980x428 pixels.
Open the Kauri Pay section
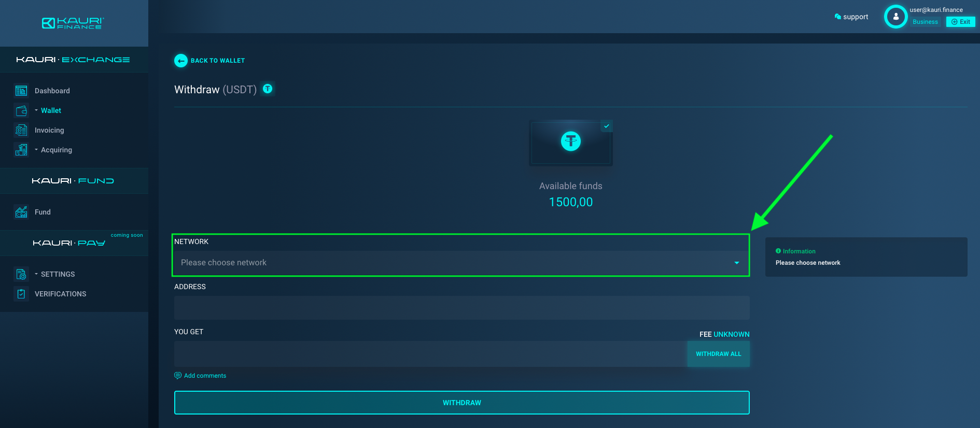[x=69, y=243]
